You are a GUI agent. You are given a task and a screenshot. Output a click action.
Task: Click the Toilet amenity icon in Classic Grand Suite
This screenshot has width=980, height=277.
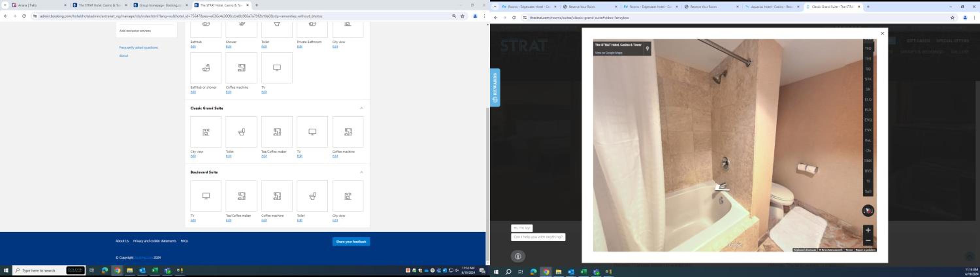tap(241, 132)
